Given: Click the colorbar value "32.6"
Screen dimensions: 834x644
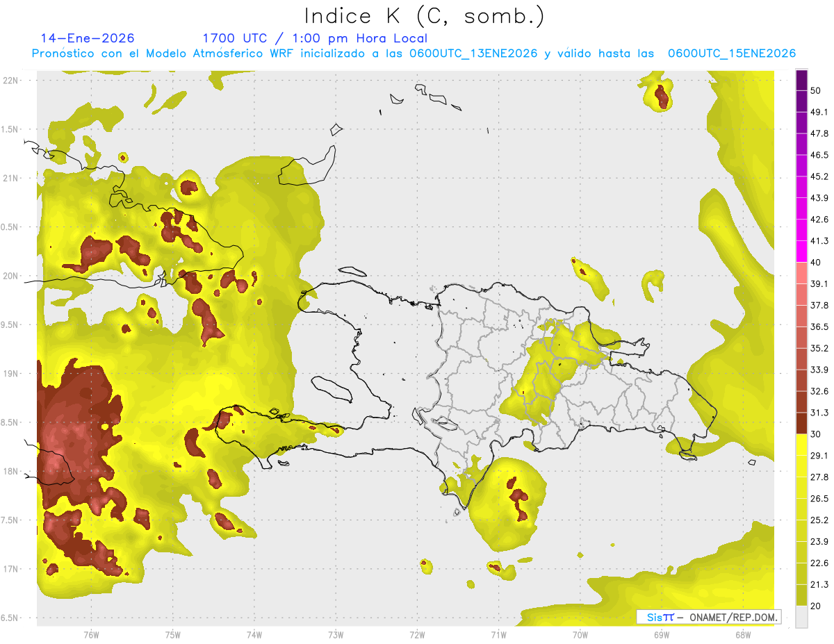Looking at the screenshot, I should pyautogui.click(x=819, y=391).
